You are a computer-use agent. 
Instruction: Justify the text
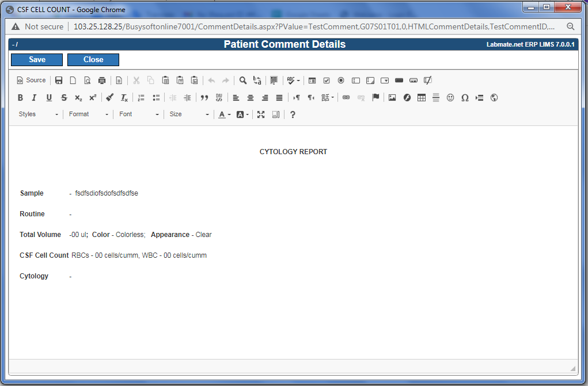tap(279, 98)
